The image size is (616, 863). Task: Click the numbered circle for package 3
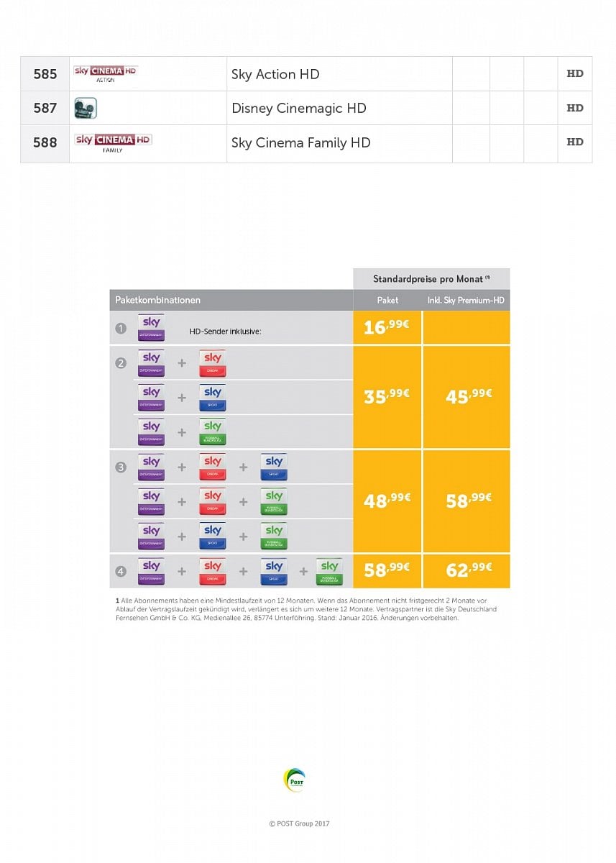click(121, 467)
